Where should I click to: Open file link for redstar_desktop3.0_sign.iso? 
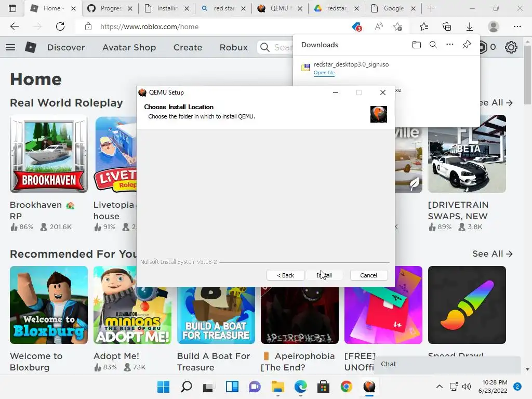[x=324, y=73]
